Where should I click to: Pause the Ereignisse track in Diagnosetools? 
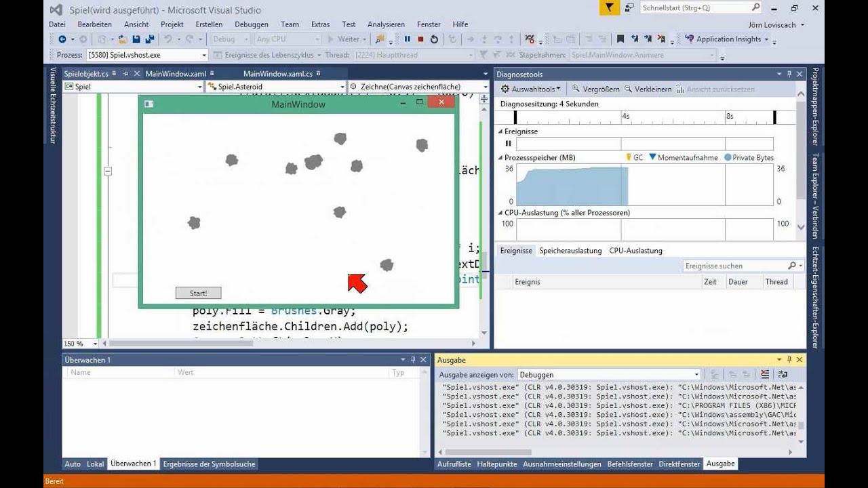508,144
